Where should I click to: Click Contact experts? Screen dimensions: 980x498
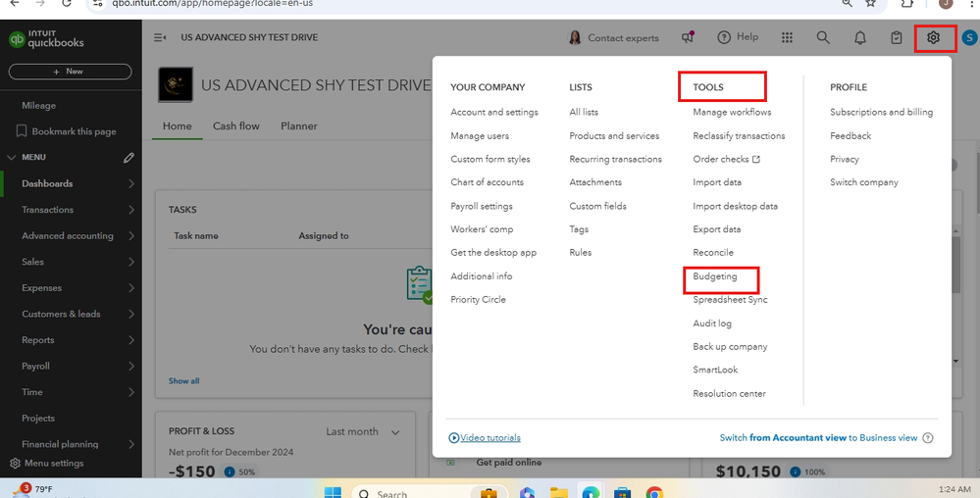coord(614,37)
